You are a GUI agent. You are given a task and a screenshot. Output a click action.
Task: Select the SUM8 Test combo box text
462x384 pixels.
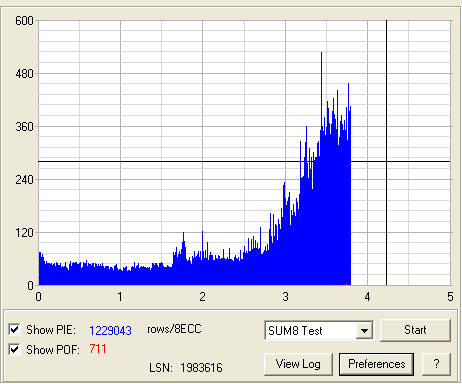pos(295,331)
